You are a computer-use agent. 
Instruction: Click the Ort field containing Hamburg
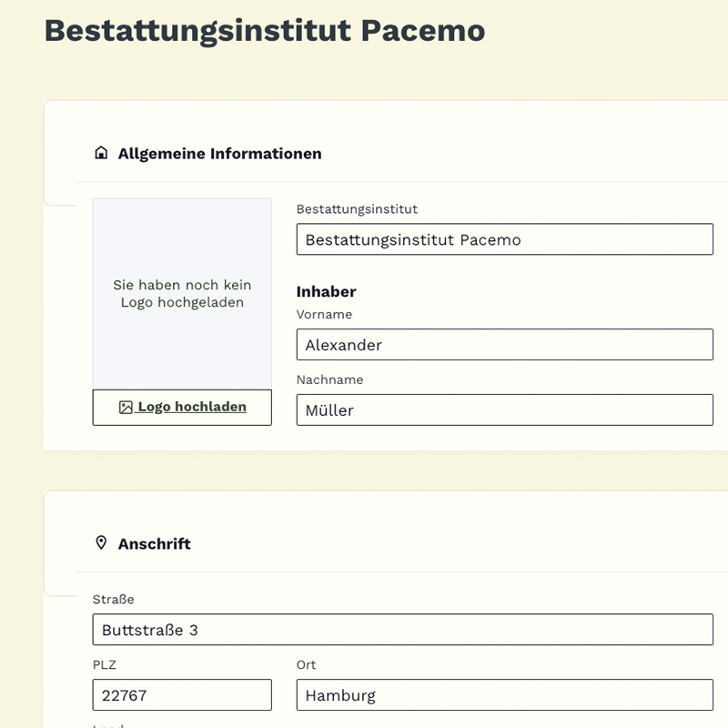pyautogui.click(x=504, y=695)
